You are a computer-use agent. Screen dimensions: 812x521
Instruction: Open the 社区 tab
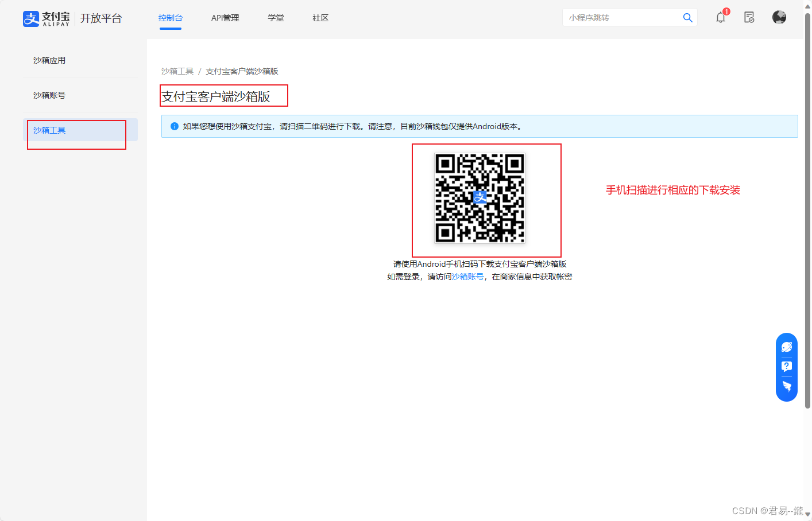pos(321,18)
